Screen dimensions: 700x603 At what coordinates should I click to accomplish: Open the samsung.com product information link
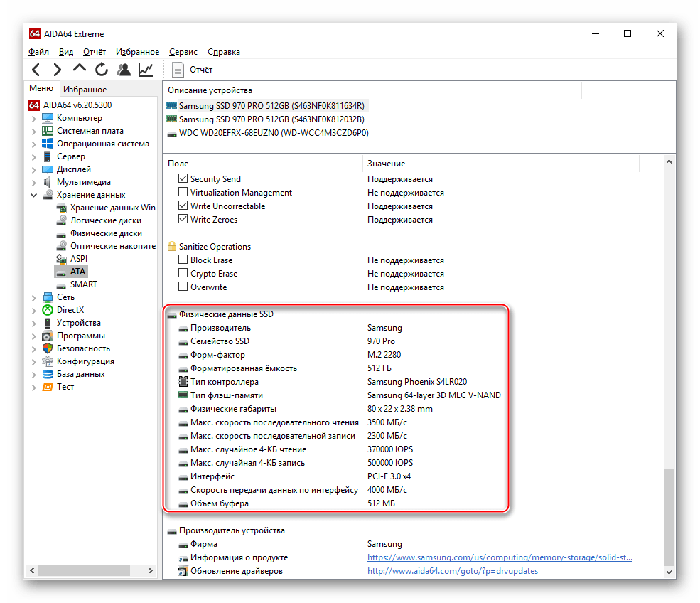[500, 557]
